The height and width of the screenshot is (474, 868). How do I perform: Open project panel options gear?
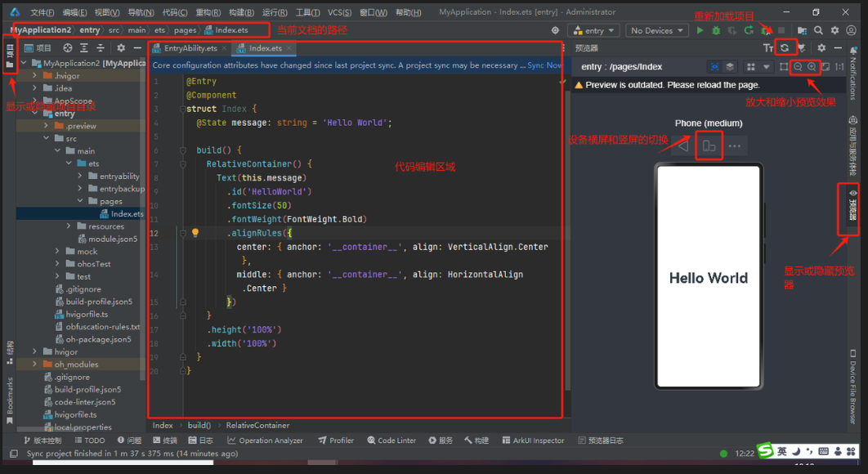pyautogui.click(x=121, y=48)
